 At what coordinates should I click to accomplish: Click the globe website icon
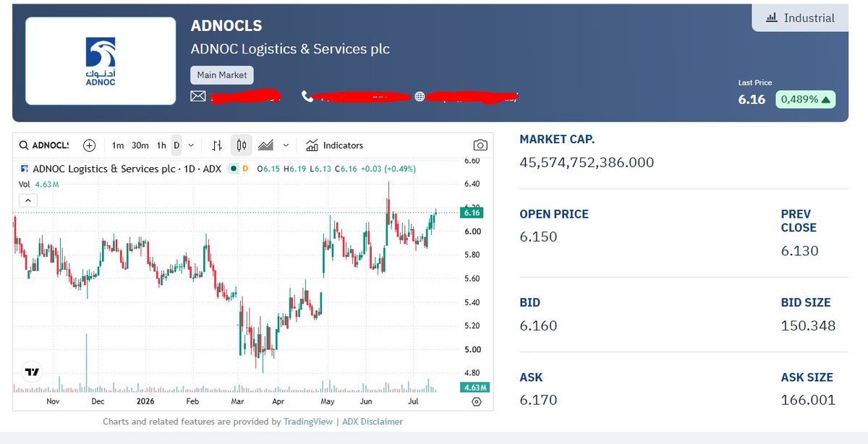coord(420,96)
